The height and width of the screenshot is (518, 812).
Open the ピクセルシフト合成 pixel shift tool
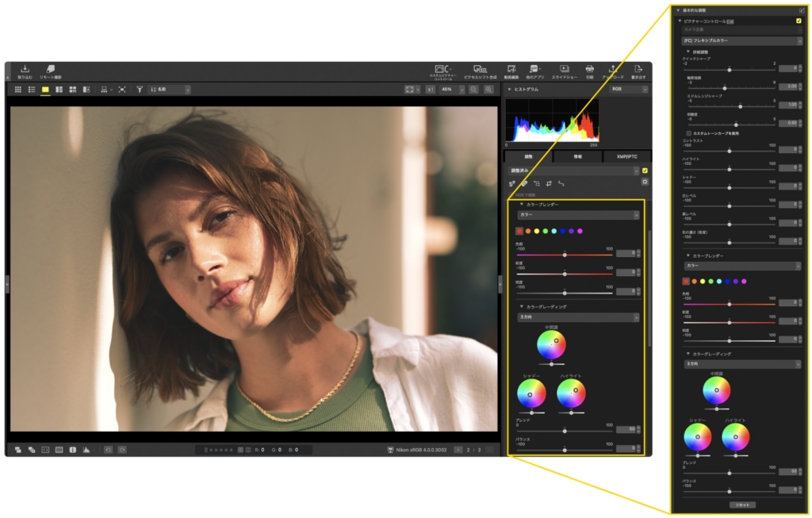(480, 71)
